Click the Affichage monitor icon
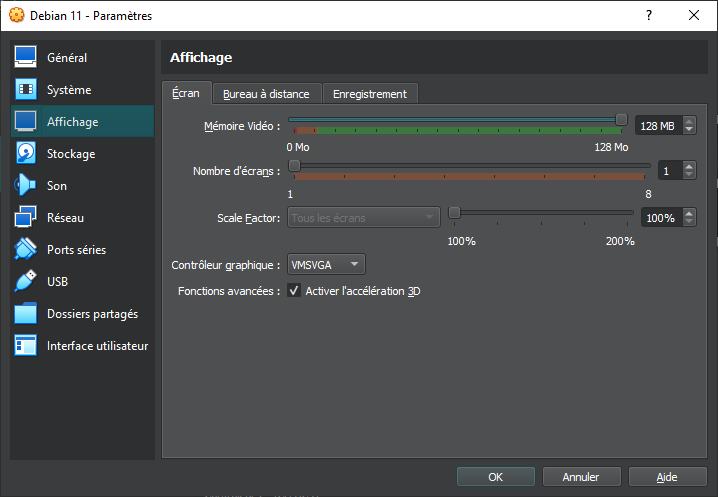The width and height of the screenshot is (718, 497). coord(26,121)
